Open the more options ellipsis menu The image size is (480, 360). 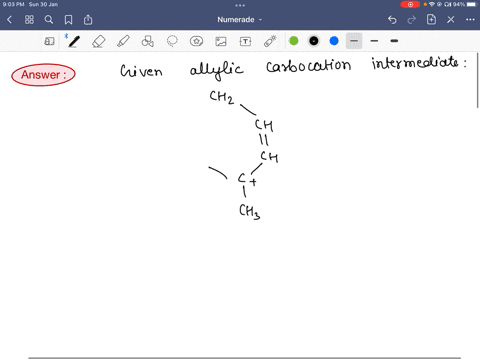pos(470,20)
